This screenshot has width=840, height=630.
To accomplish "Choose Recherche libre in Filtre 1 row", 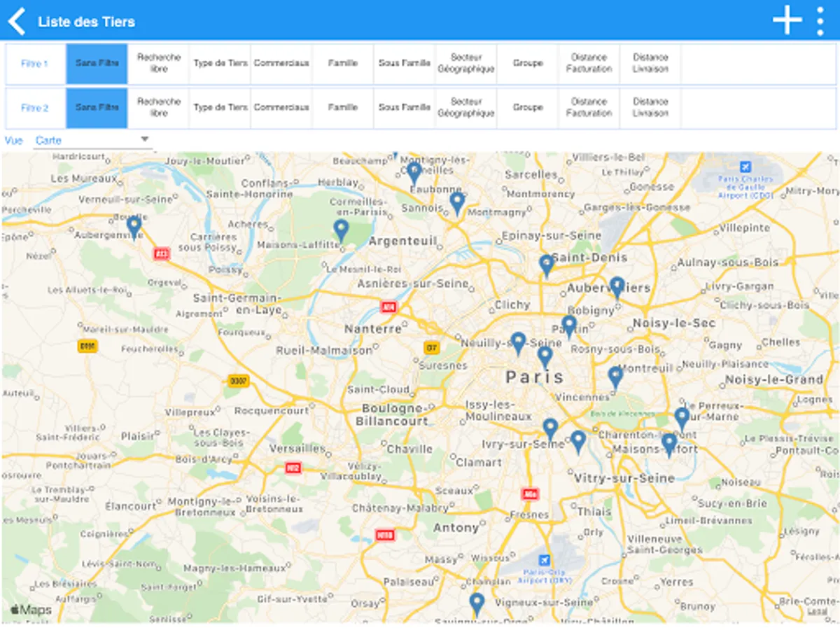I will [159, 64].
